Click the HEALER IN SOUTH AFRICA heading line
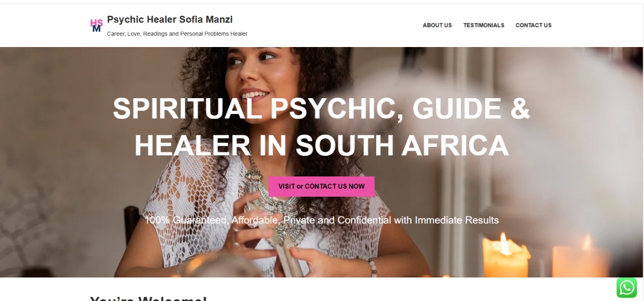The image size is (644, 301). tap(321, 145)
